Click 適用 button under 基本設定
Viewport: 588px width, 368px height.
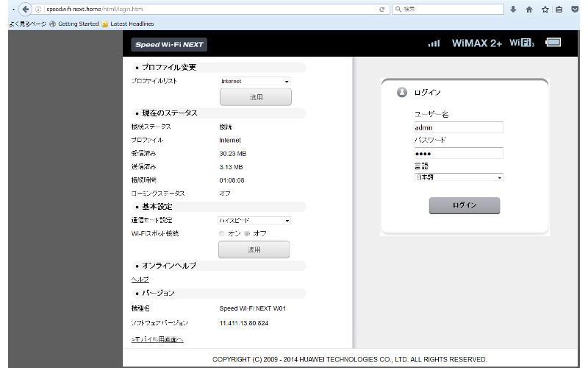[254, 250]
